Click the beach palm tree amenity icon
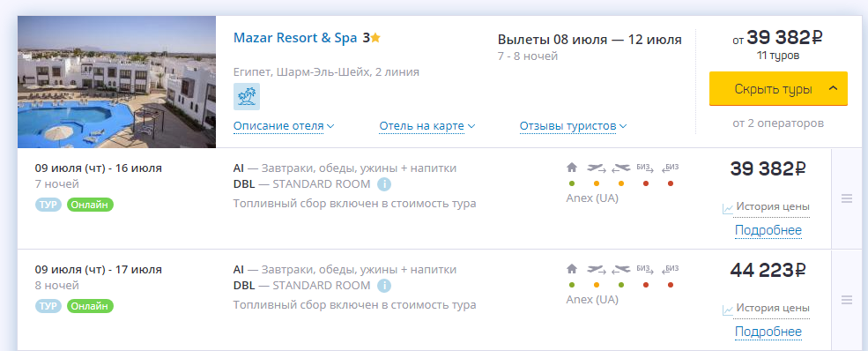This screenshot has height=351, width=868. coord(247,97)
